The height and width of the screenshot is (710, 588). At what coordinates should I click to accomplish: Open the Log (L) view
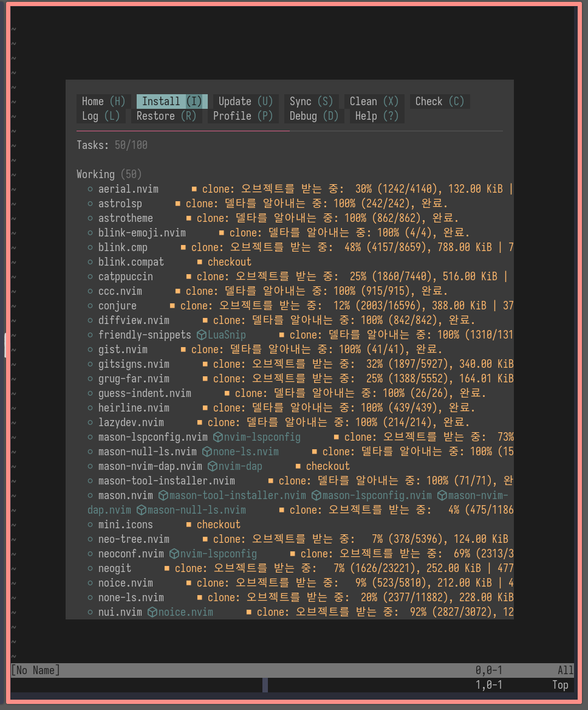click(x=101, y=116)
